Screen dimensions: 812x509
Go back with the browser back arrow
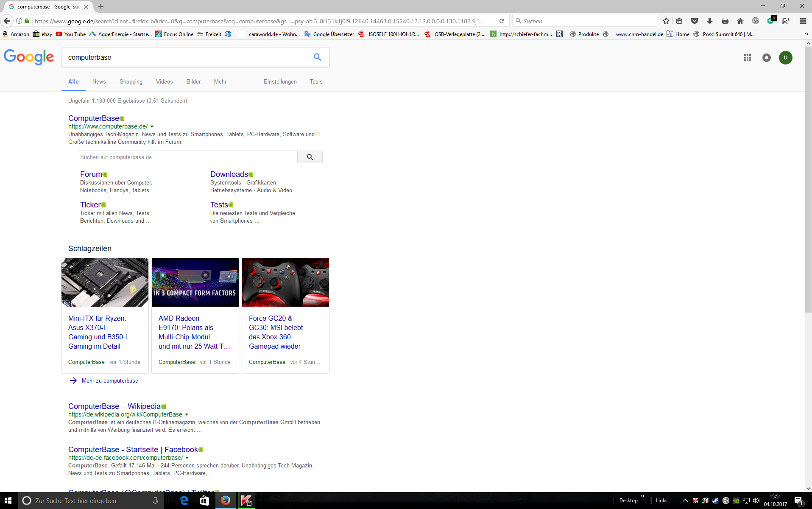coord(7,21)
